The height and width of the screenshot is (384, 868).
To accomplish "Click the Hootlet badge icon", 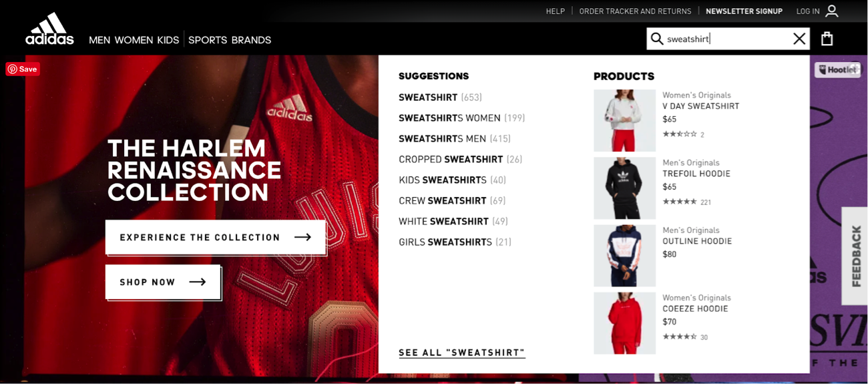I will point(838,70).
